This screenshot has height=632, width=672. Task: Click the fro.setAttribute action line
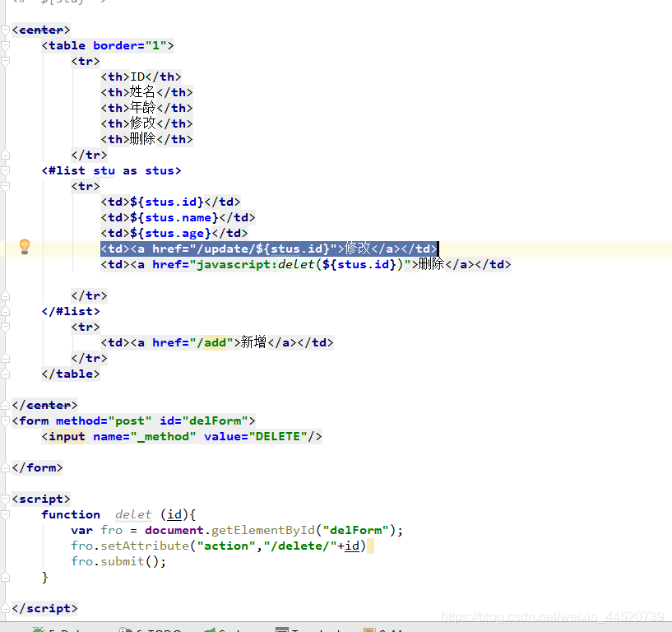tap(219, 546)
